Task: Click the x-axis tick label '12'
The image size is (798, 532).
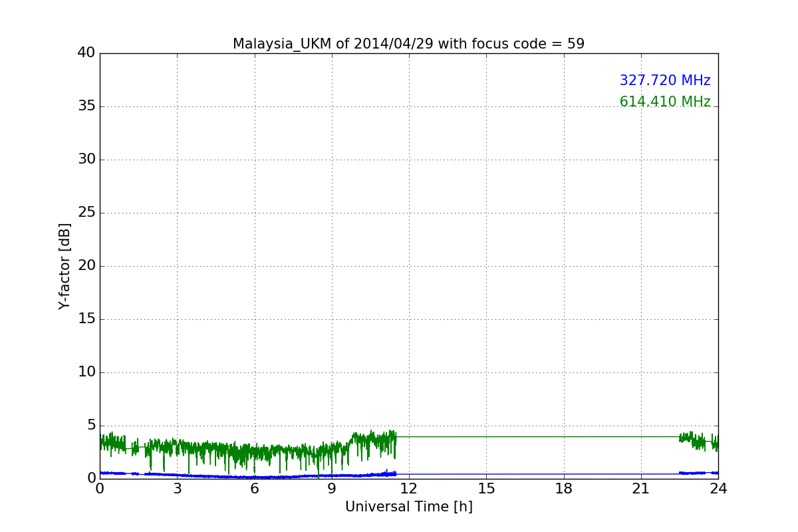Action: pyautogui.click(x=409, y=489)
